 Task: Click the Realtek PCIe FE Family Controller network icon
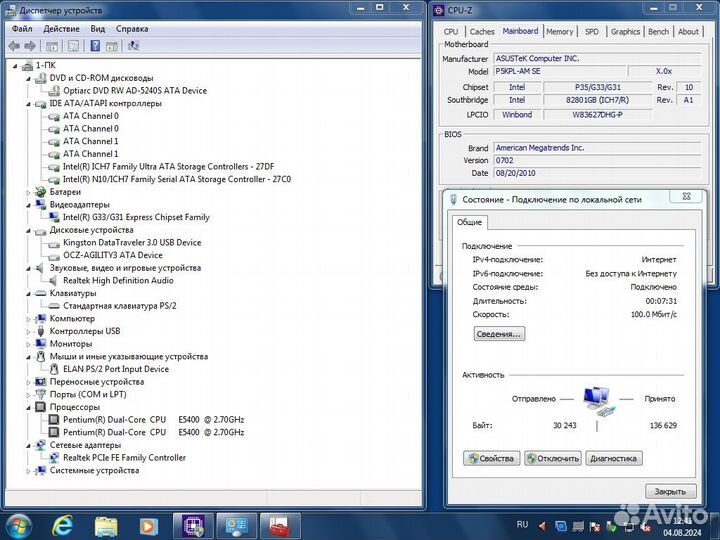(x=54, y=458)
